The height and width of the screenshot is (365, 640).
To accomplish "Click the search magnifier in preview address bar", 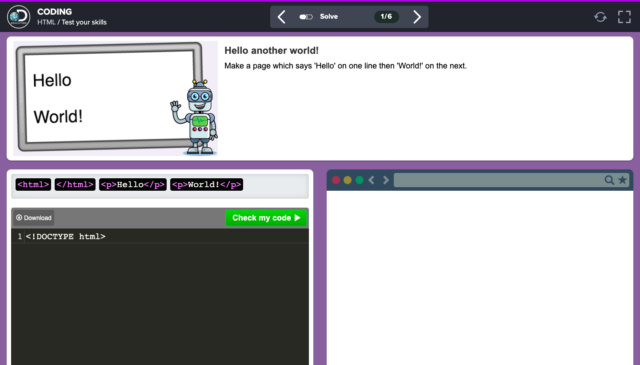I will (609, 180).
